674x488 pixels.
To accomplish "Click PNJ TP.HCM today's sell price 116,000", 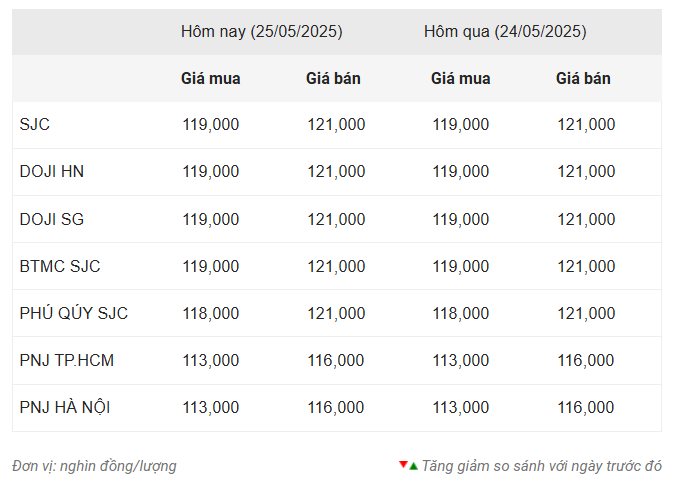I will [x=335, y=360].
